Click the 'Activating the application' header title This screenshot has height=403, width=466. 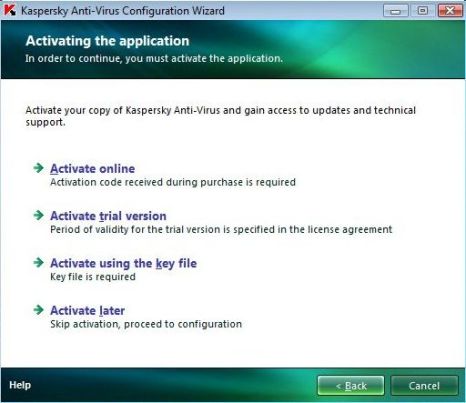[107, 41]
